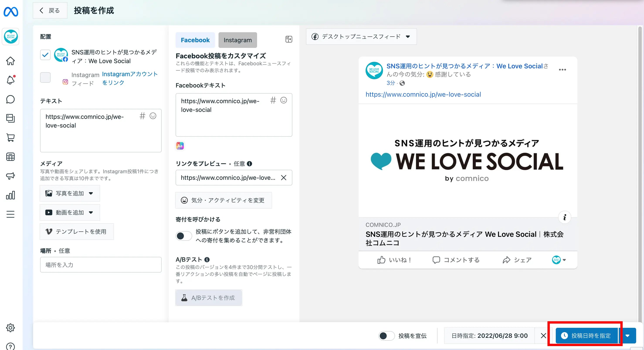Click the use template button
This screenshot has width=644, height=350.
point(77,232)
